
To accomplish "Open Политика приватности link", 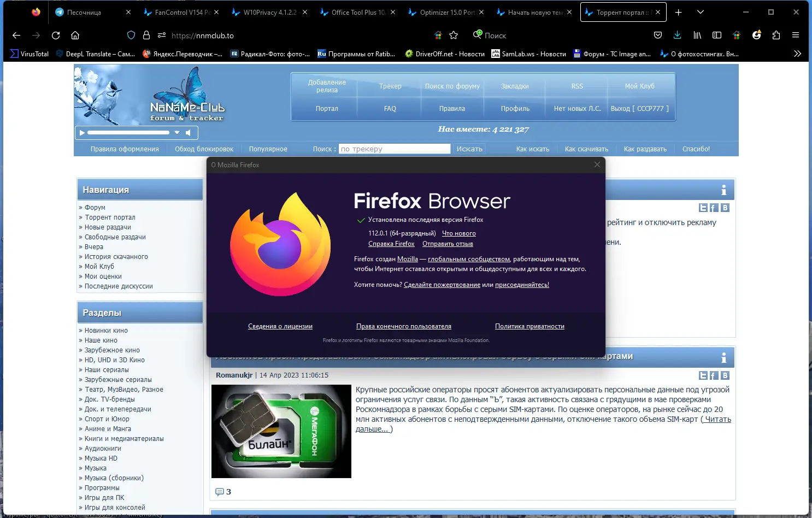I will pos(529,326).
